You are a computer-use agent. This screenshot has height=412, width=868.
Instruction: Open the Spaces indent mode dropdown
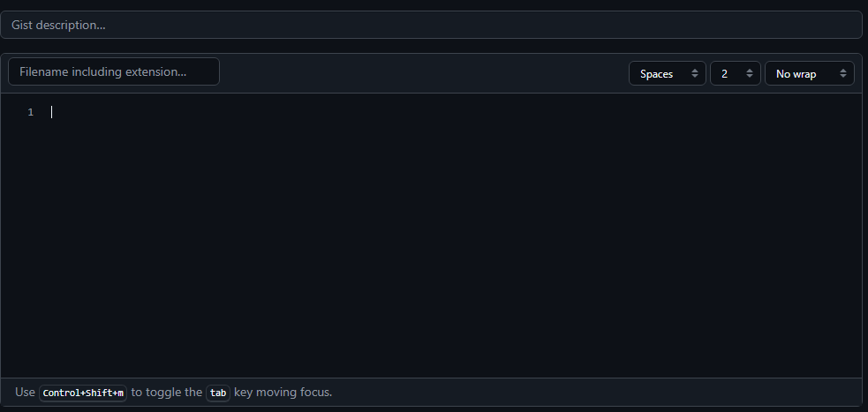(x=667, y=73)
